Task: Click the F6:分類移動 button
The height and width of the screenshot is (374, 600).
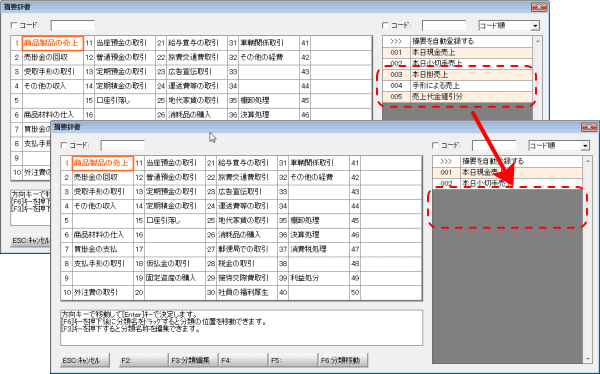Action: point(343,360)
